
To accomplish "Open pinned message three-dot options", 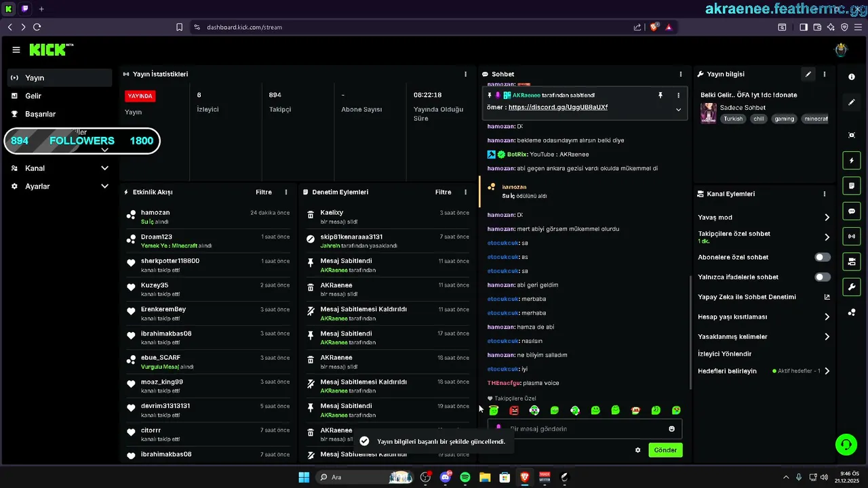I will coord(678,96).
